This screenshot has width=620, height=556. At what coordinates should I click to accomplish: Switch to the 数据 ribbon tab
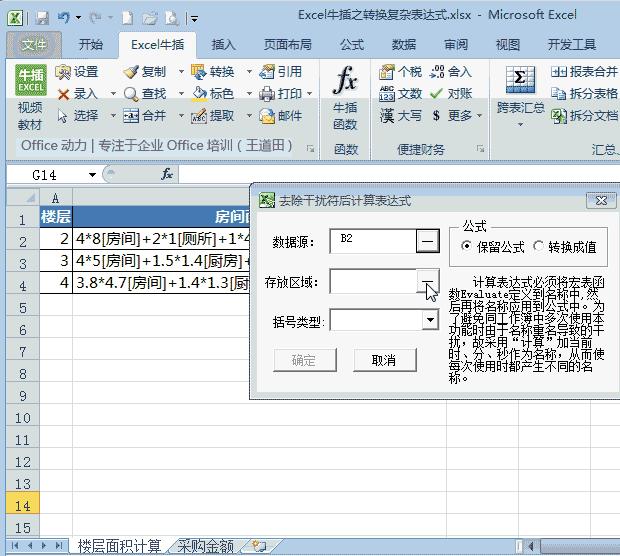(x=404, y=45)
